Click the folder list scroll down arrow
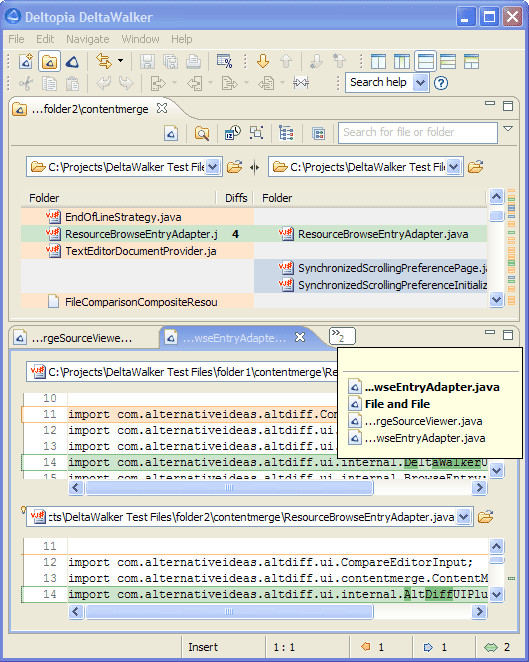 (x=496, y=300)
